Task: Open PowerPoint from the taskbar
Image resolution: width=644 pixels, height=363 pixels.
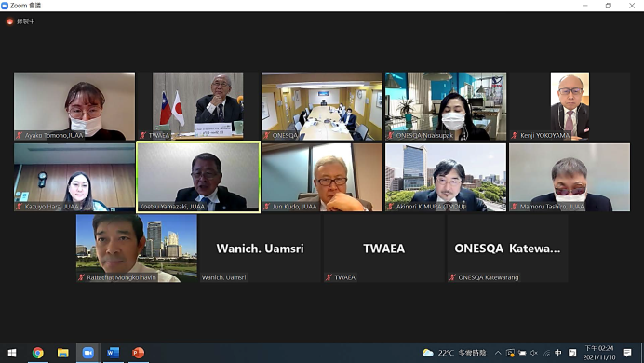Action: 138,353
